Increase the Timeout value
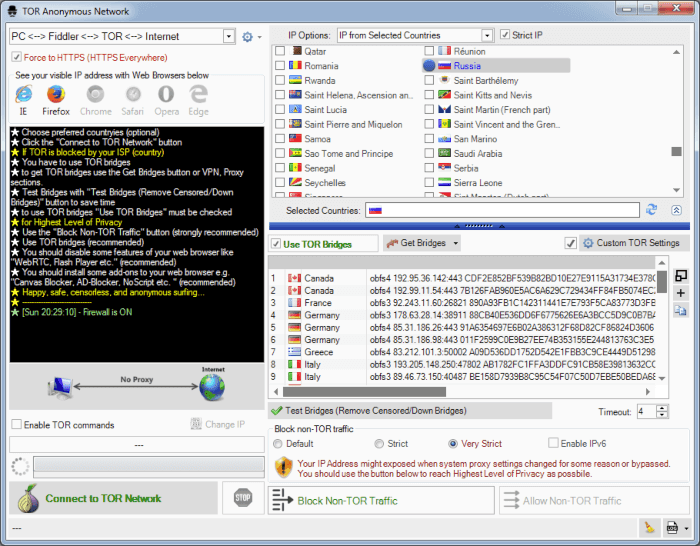 tap(662, 408)
